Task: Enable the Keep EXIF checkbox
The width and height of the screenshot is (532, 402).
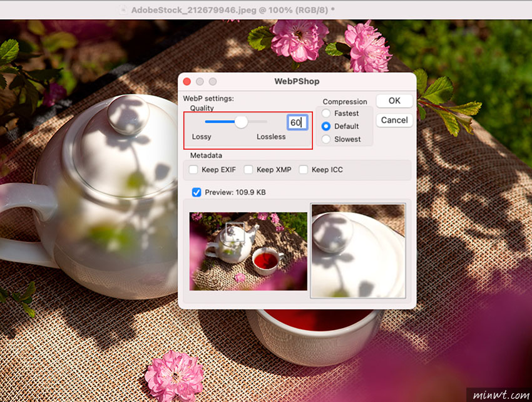Action: coord(193,170)
